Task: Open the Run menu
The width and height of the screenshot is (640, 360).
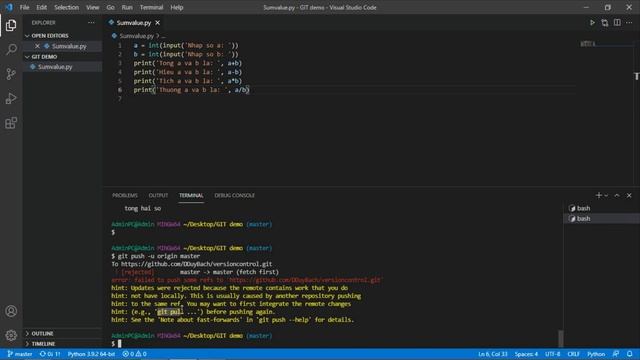Action: [127, 7]
